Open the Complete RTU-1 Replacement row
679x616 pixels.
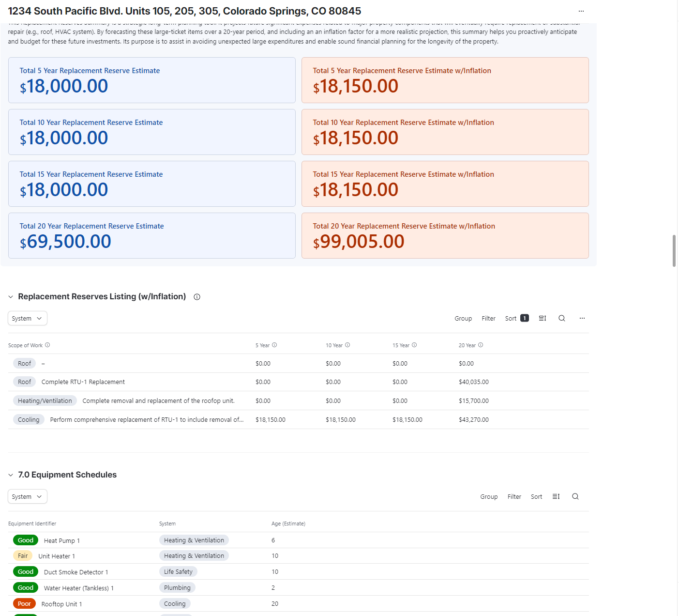[x=83, y=382]
